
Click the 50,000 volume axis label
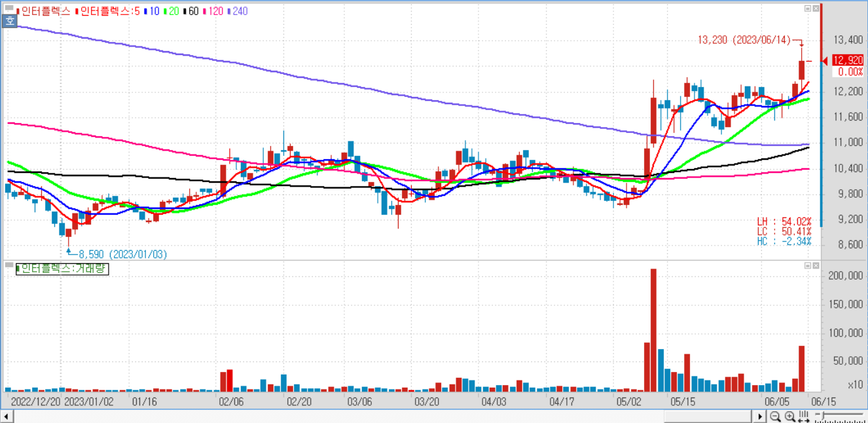click(848, 361)
